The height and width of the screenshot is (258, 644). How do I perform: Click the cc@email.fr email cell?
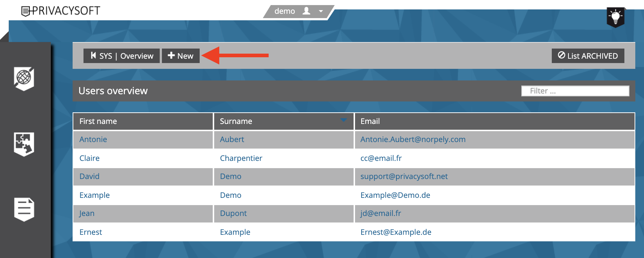click(x=494, y=158)
